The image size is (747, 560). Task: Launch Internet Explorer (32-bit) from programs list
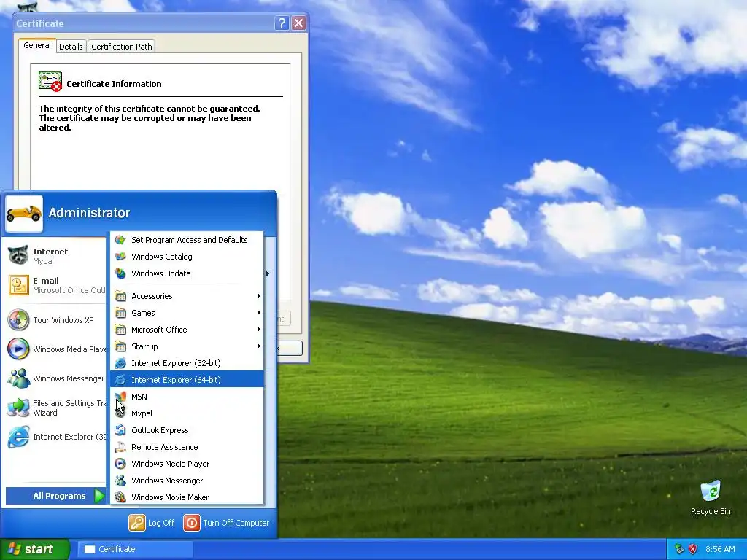tap(187, 363)
